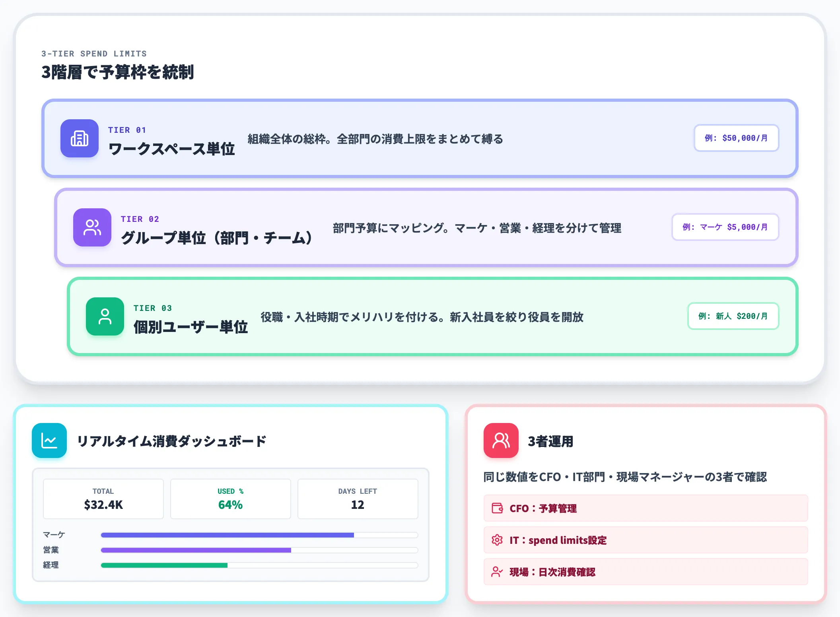Image resolution: width=840 pixels, height=617 pixels.
Task: Click the wallet icon in CFO row
Action: [497, 508]
